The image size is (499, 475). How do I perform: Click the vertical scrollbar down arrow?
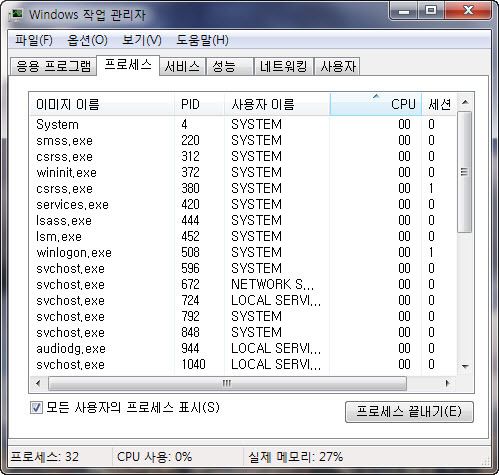[465, 366]
